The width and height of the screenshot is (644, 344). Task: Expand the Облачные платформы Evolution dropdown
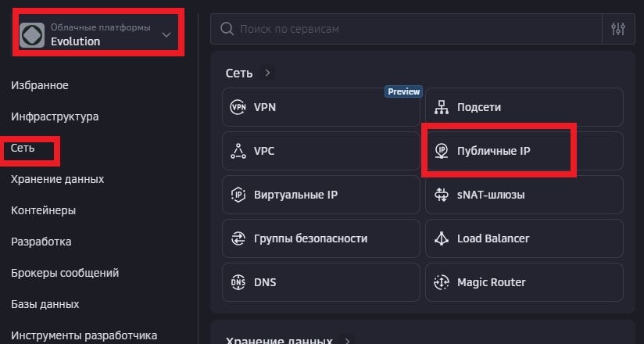[166, 35]
